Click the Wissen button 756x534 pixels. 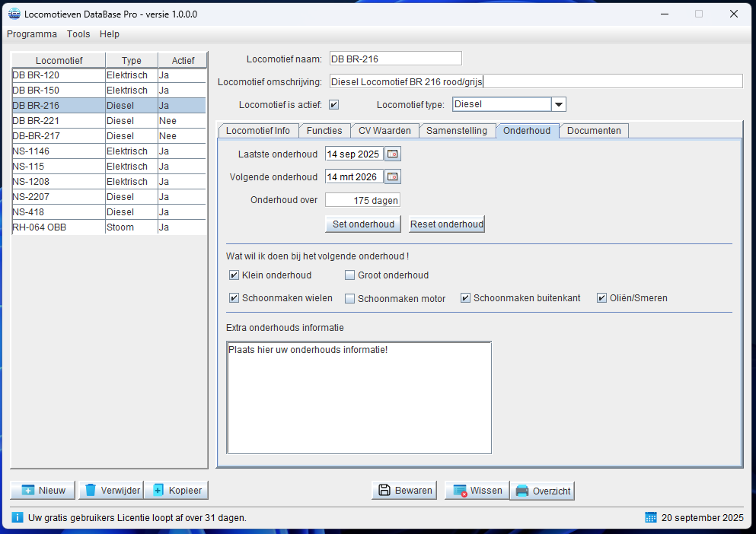click(x=477, y=491)
